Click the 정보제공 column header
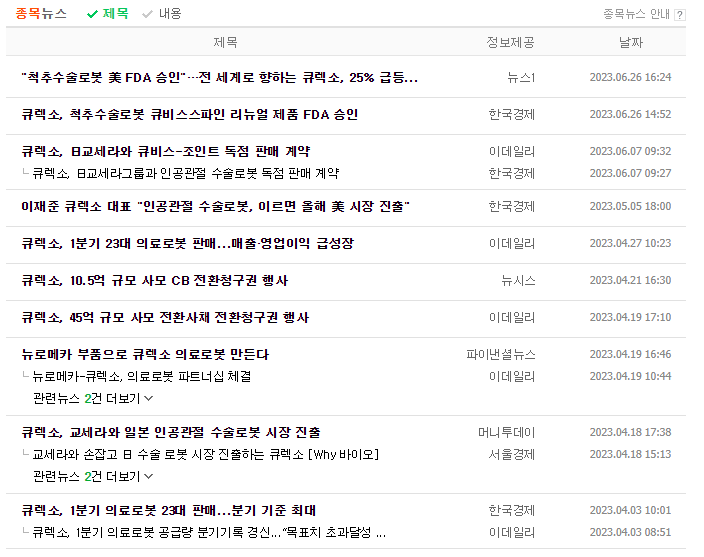 click(510, 42)
